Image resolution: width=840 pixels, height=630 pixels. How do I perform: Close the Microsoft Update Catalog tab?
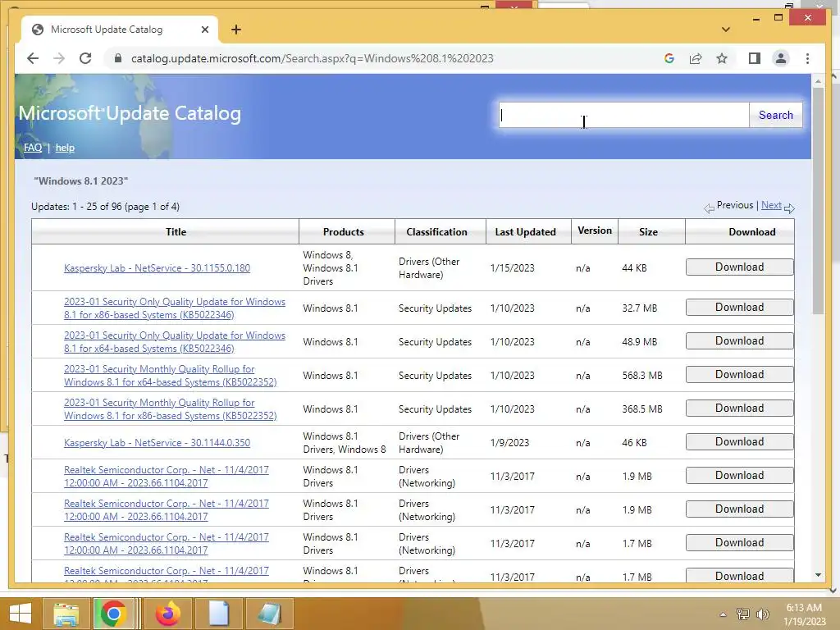[204, 30]
